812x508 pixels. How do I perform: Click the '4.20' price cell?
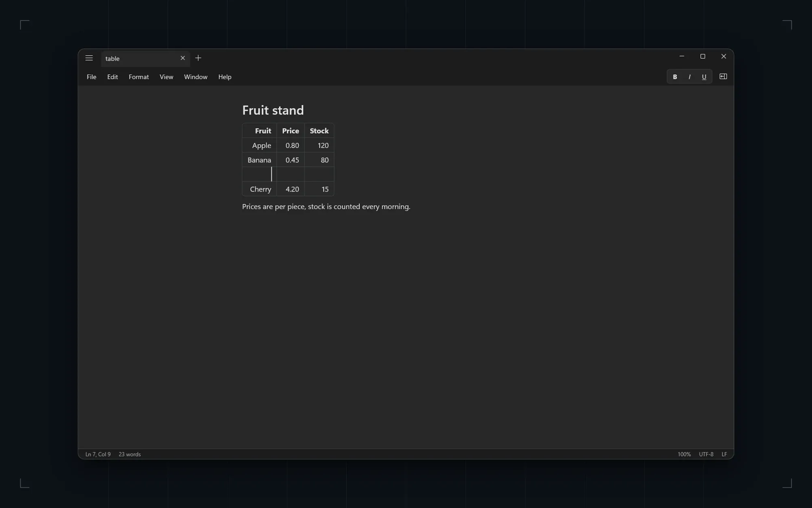click(291, 189)
